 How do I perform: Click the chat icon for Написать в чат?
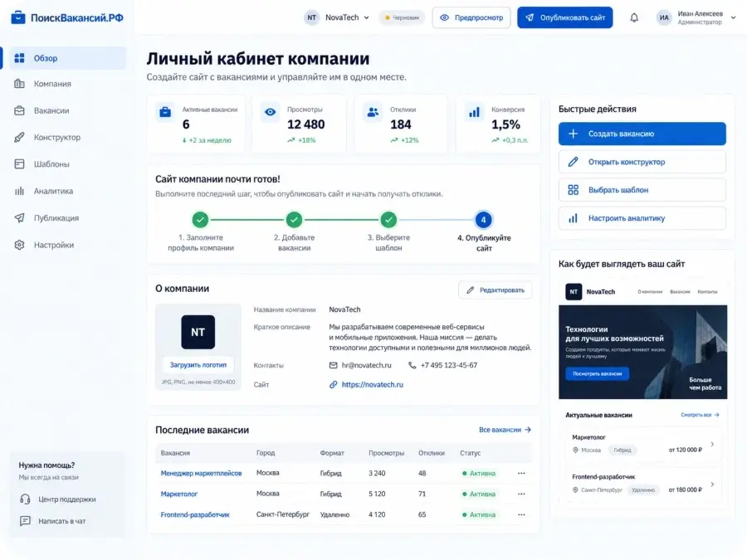point(25,521)
